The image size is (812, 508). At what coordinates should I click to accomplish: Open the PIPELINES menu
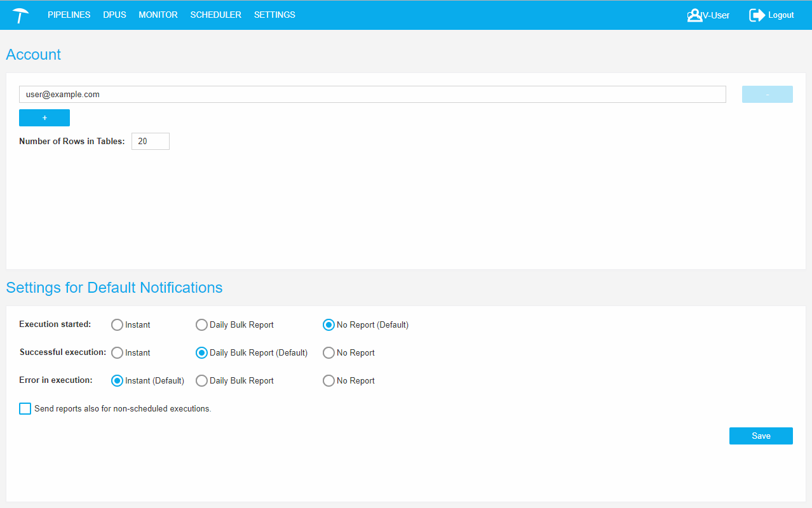coord(69,15)
